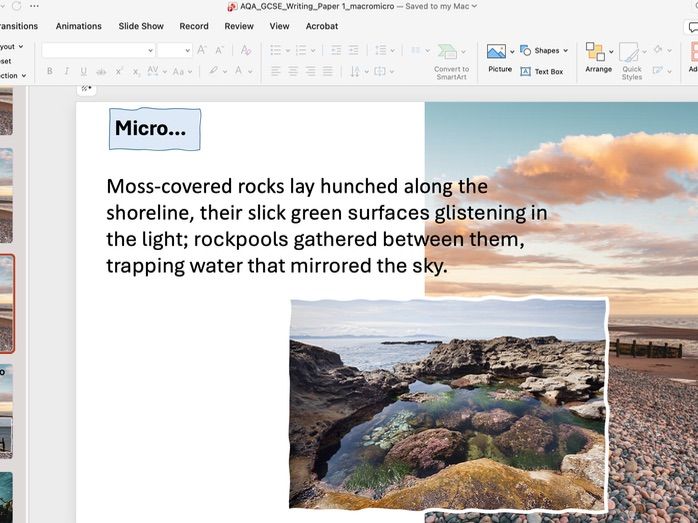698x523 pixels.
Task: Expand numbered list style dropdown arrow
Action: tap(313, 51)
